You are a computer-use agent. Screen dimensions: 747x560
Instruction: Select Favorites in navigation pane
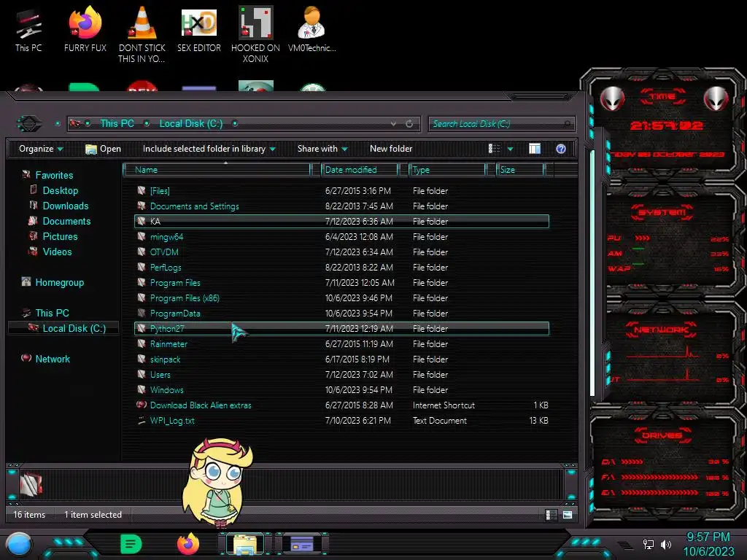(54, 175)
